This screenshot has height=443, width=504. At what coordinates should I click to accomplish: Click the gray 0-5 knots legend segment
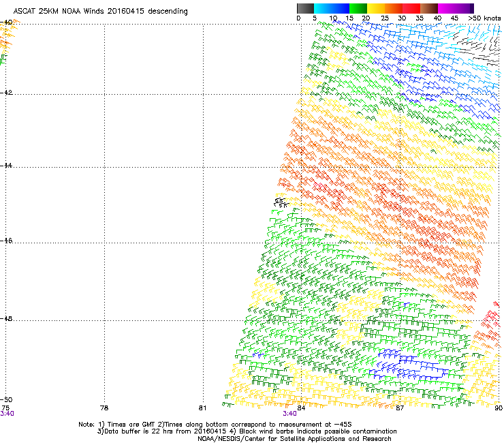click(305, 8)
